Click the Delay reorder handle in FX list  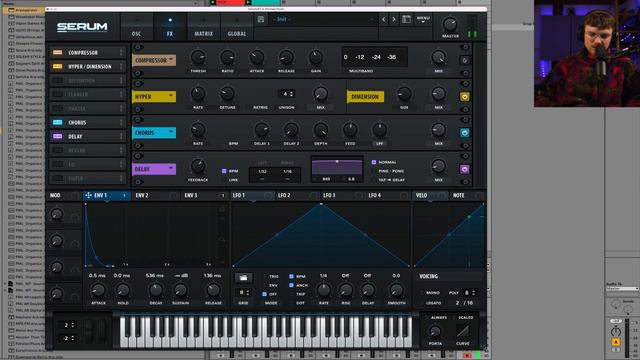click(121, 136)
